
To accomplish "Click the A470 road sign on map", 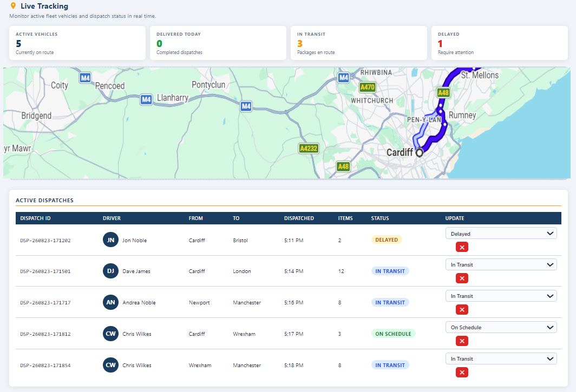I will [x=368, y=87].
